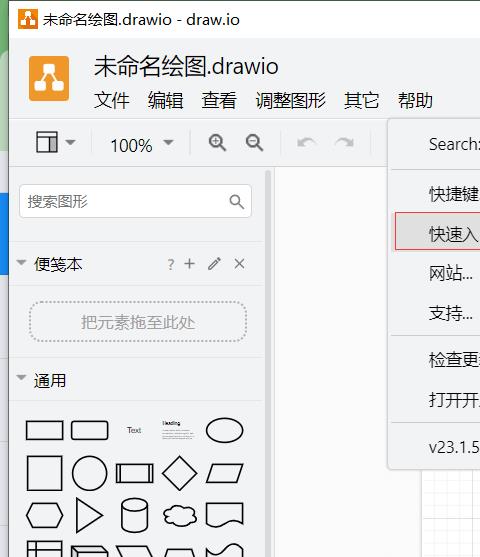Viewport: 480px width, 557px height.
Task: Open the 查看 menu
Action: tap(219, 101)
